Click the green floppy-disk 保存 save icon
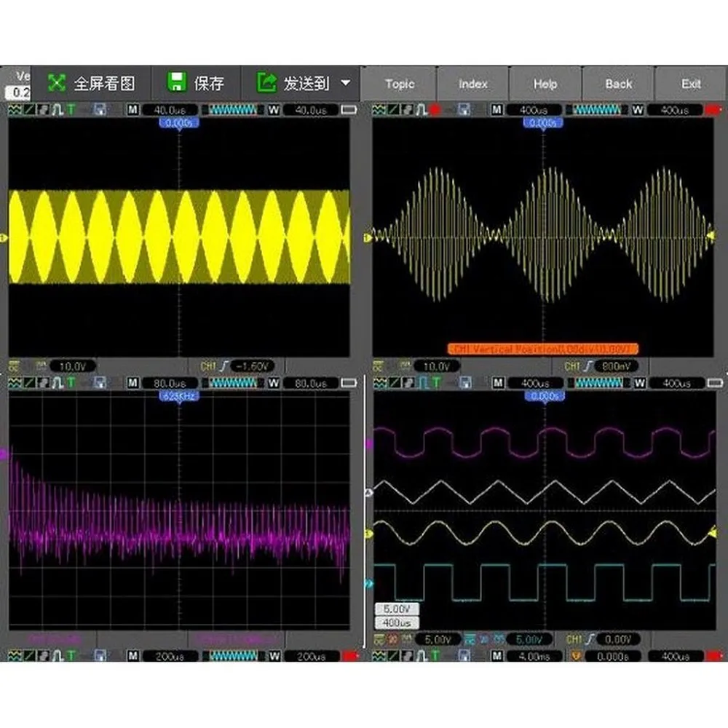 pos(177,82)
